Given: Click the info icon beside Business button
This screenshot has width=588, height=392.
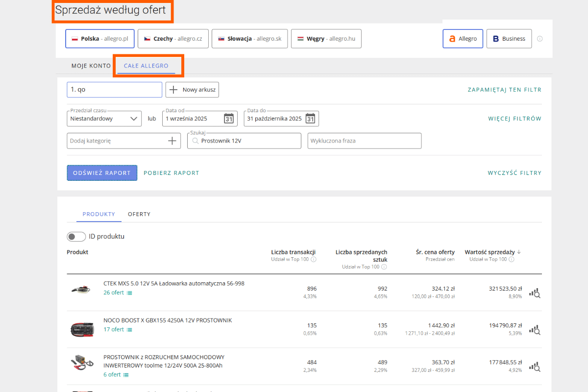Looking at the screenshot, I should tap(540, 39).
